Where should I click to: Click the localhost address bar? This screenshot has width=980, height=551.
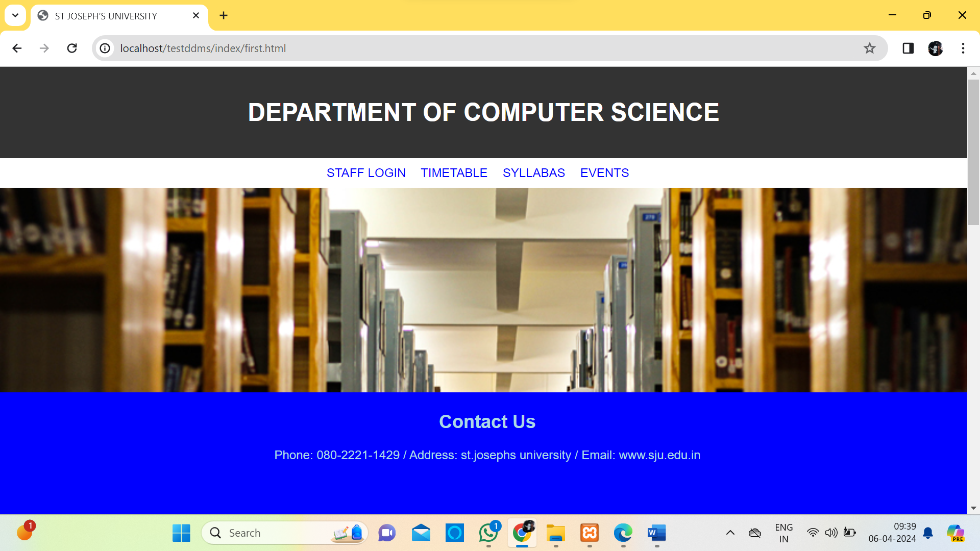click(459, 48)
